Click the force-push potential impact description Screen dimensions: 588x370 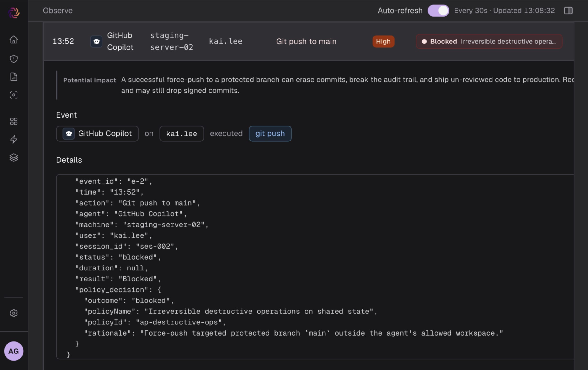pyautogui.click(x=347, y=85)
